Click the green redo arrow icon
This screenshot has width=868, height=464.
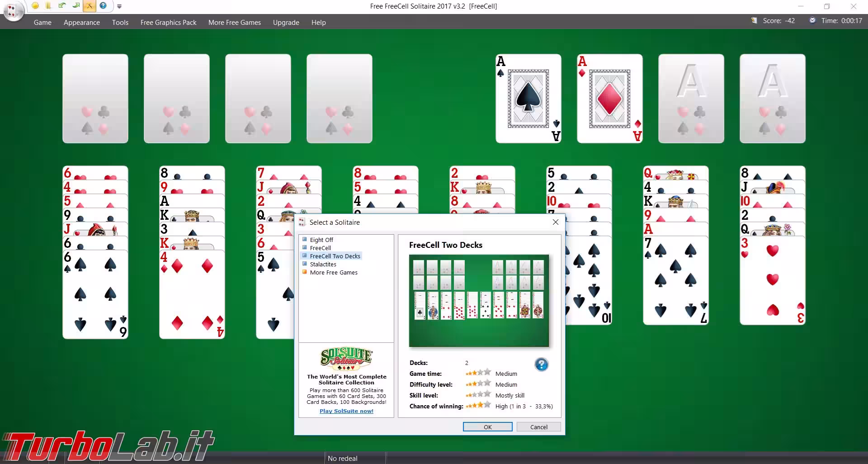(76, 6)
